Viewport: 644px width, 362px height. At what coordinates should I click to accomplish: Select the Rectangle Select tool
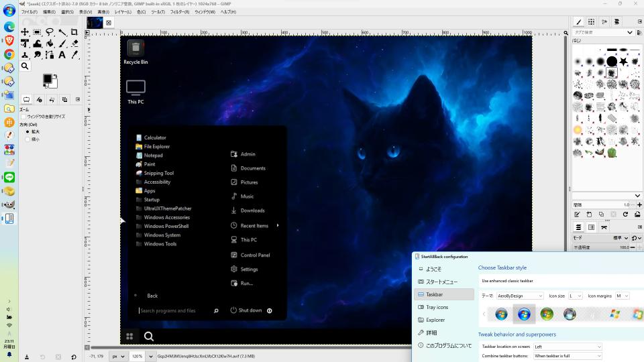tap(37, 32)
